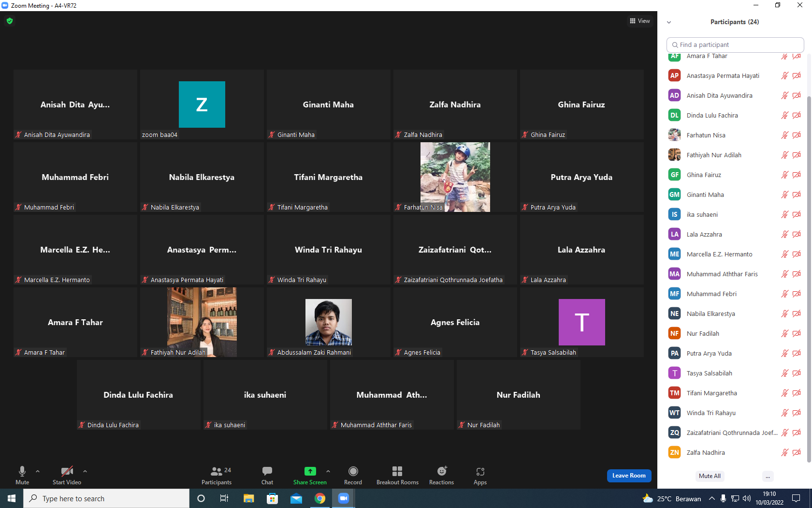Select Anisah Dita Ayuwandira in participants list
The image size is (812, 508).
click(735, 95)
